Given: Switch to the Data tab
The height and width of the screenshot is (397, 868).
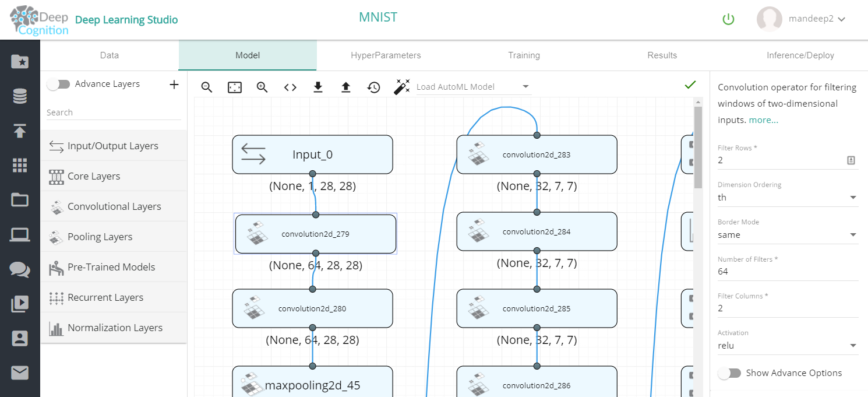Looking at the screenshot, I should 110,55.
